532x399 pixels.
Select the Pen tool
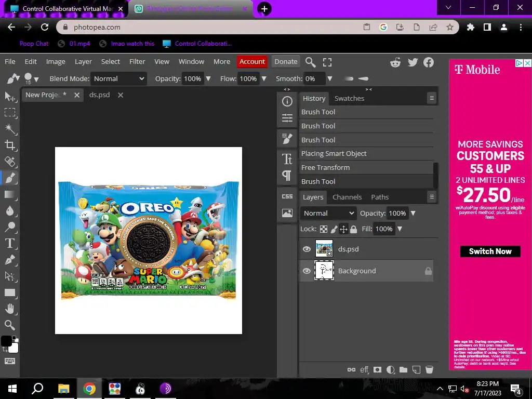point(10,260)
